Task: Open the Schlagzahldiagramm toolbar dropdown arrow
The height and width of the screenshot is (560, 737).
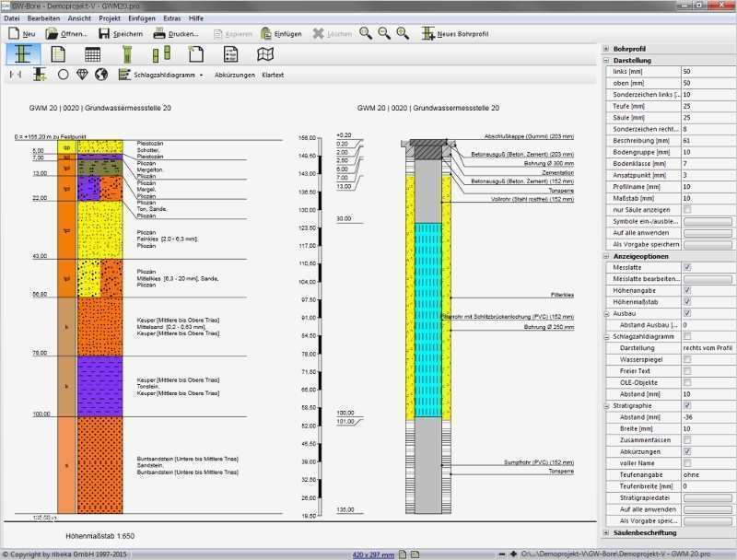Action: pos(201,76)
